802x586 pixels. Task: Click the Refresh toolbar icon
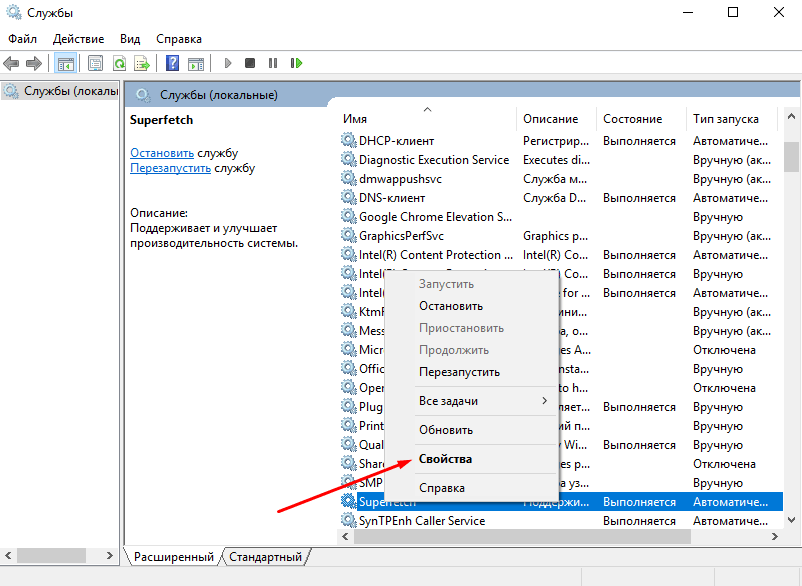[x=119, y=63]
